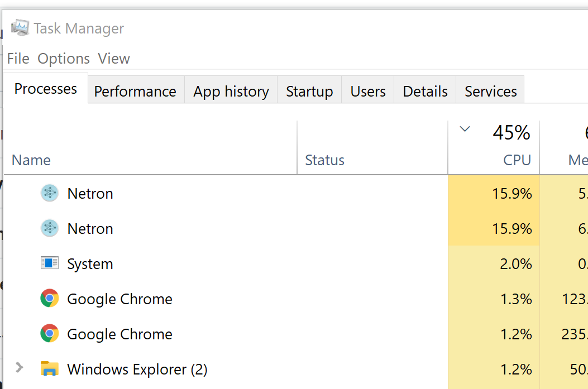Click the CPU column header to re-sort
588x389 pixels.
(517, 160)
